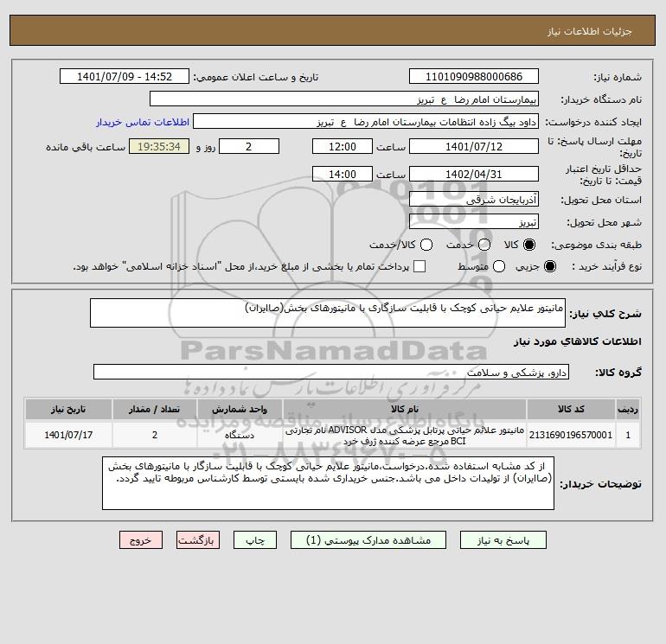Click the تعداد / مقدار column header
Screen dimensions: 666x644
coord(154,409)
